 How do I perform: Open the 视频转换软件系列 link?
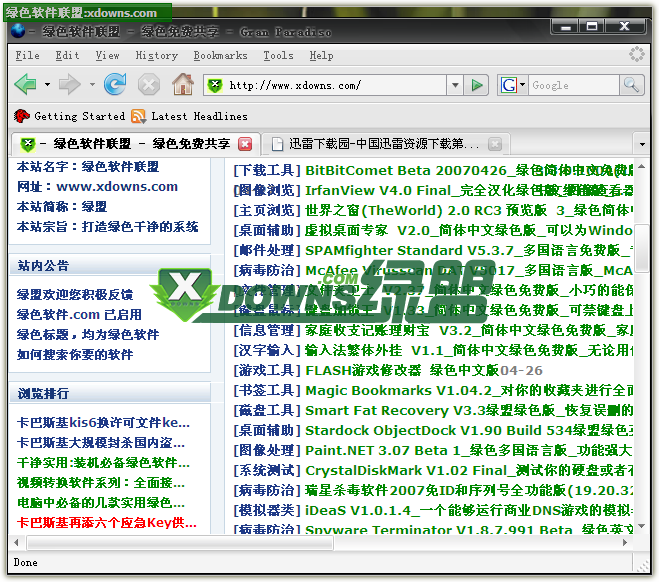(101, 483)
